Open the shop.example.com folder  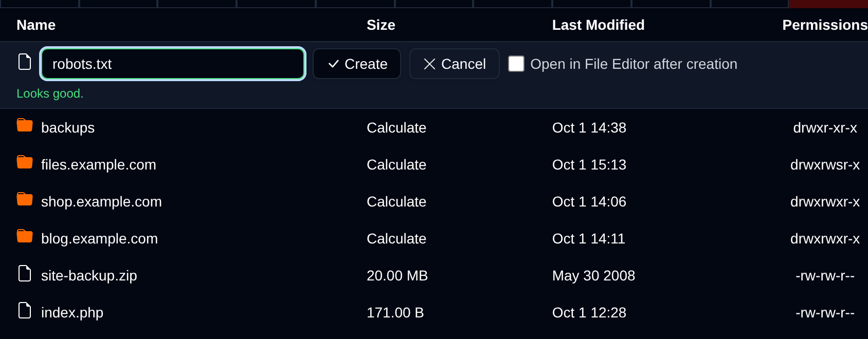[x=101, y=202]
